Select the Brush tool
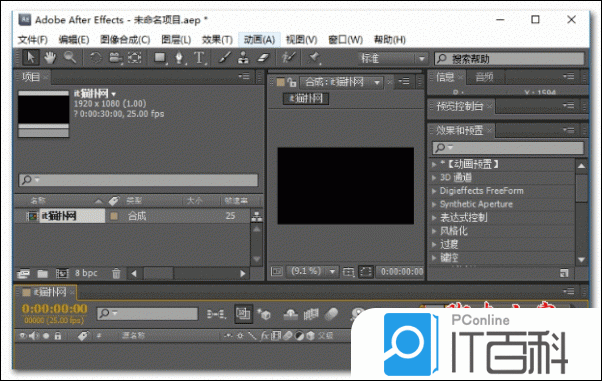The width and height of the screenshot is (602, 381). [x=225, y=58]
